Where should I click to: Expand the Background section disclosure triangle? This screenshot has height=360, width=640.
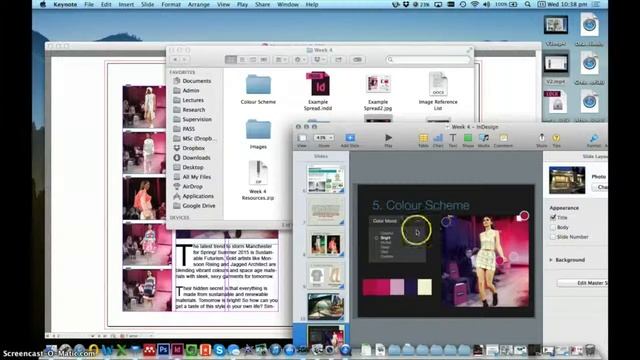coord(551,260)
